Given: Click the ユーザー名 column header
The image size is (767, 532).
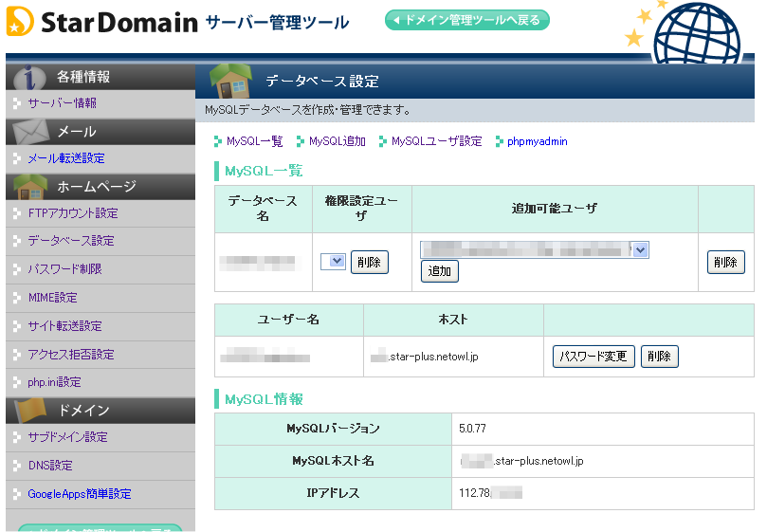Looking at the screenshot, I should [x=288, y=320].
